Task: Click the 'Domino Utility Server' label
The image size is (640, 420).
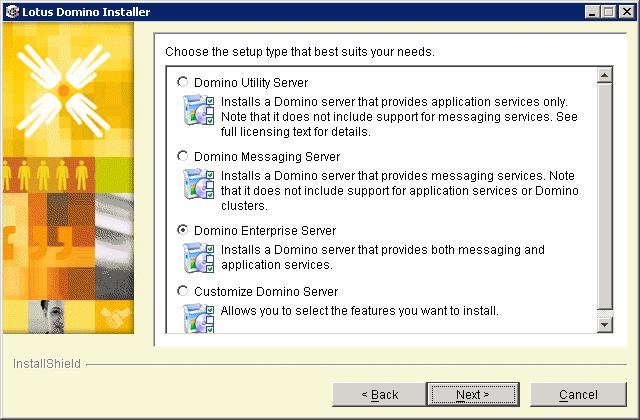Action: click(251, 82)
